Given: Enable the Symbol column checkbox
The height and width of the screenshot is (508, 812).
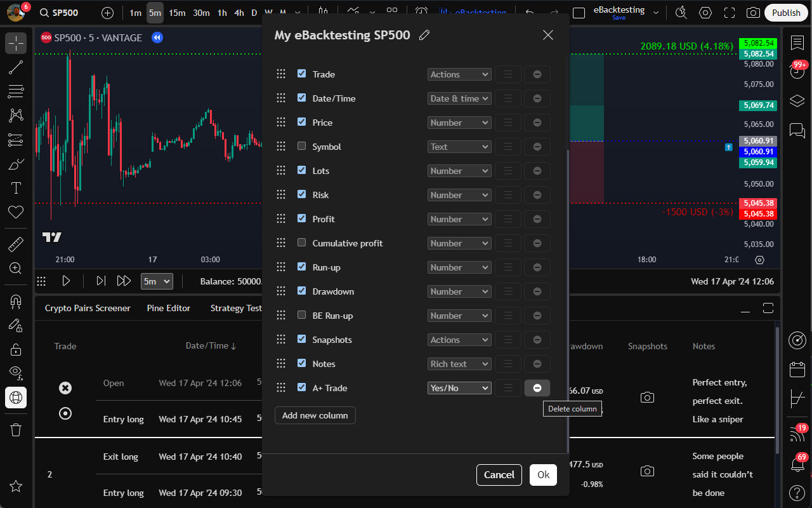Looking at the screenshot, I should pos(301,146).
